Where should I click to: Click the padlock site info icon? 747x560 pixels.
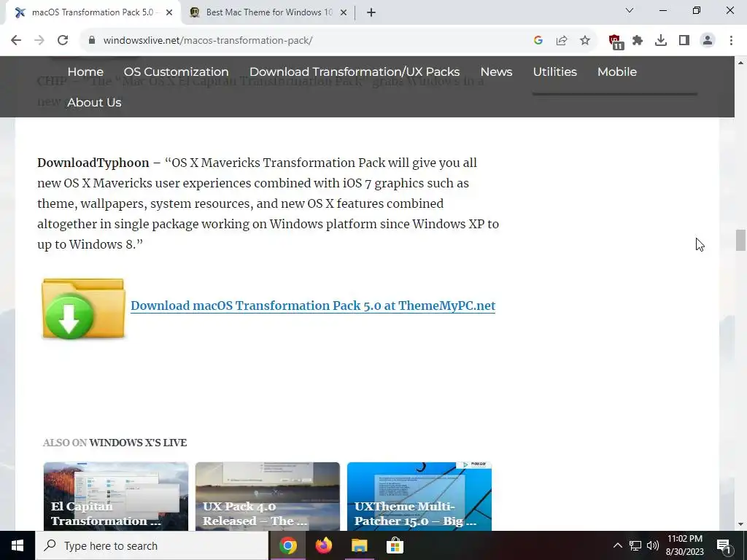[92, 41]
